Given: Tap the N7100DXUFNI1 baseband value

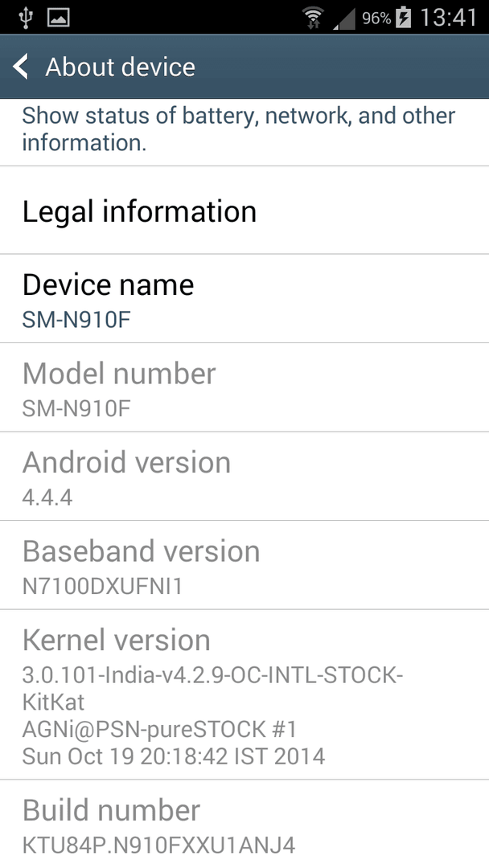Looking at the screenshot, I should point(102,586).
